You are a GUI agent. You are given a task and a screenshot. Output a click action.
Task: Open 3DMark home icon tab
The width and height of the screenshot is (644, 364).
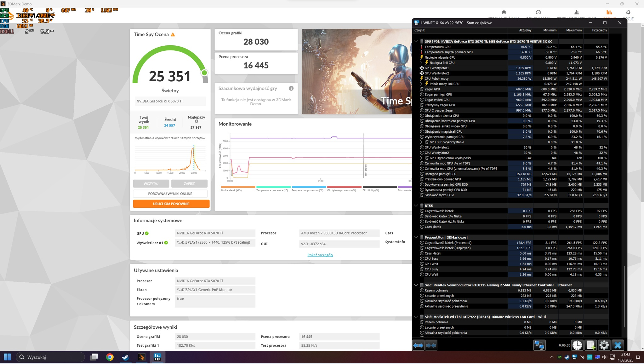504,12
